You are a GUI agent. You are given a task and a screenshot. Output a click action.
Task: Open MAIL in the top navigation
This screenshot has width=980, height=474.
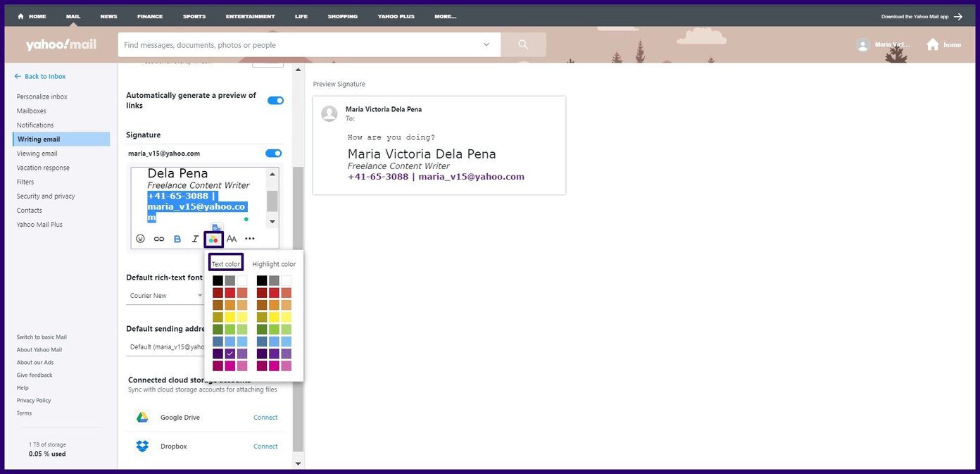click(x=73, y=16)
